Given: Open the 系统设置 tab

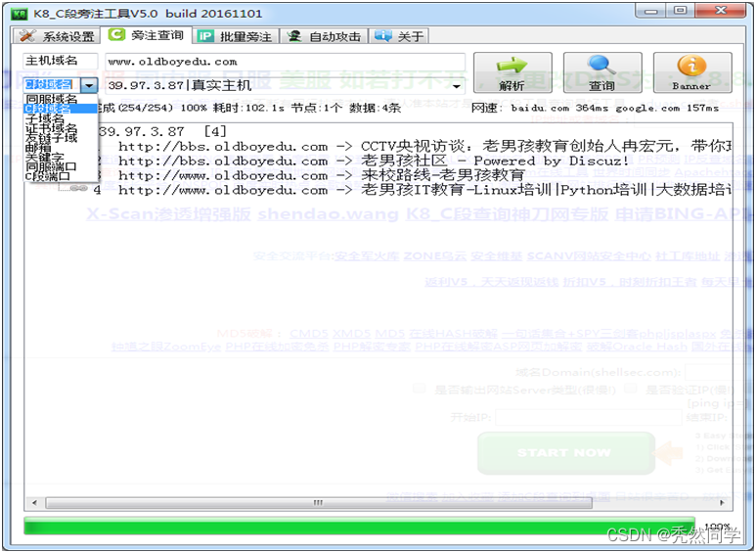Looking at the screenshot, I should pos(57,36).
